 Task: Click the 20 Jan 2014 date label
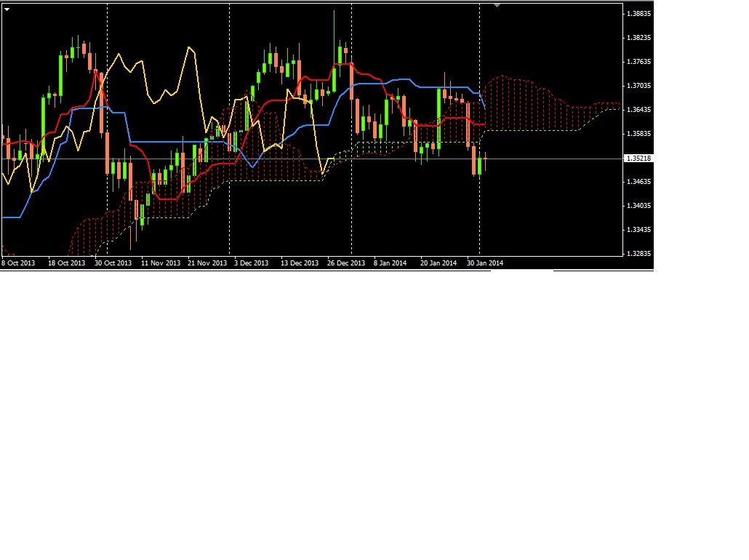tap(438, 263)
